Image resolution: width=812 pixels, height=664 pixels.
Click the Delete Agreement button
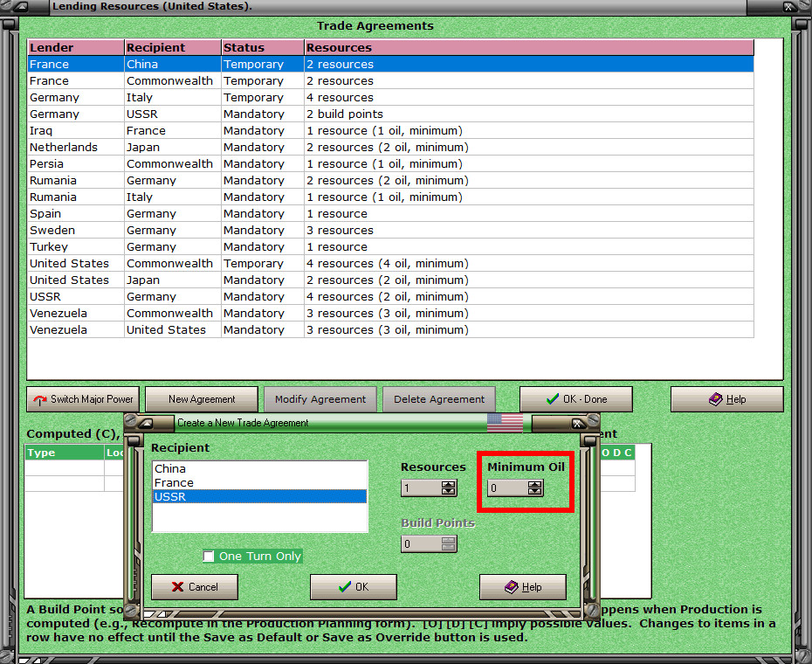pyautogui.click(x=439, y=399)
